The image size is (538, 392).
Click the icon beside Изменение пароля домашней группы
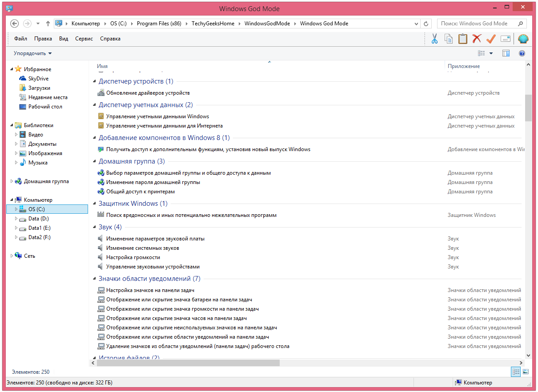[x=101, y=182]
